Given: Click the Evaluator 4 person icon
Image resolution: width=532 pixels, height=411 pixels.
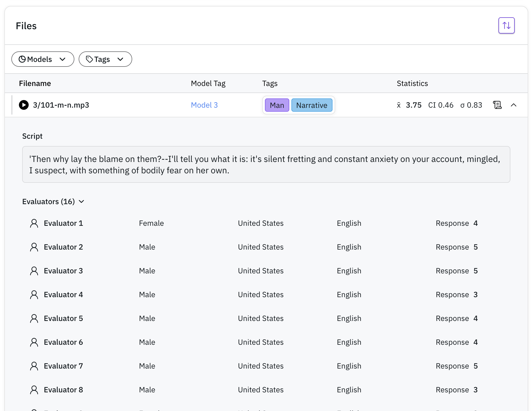Looking at the screenshot, I should pyautogui.click(x=34, y=295).
